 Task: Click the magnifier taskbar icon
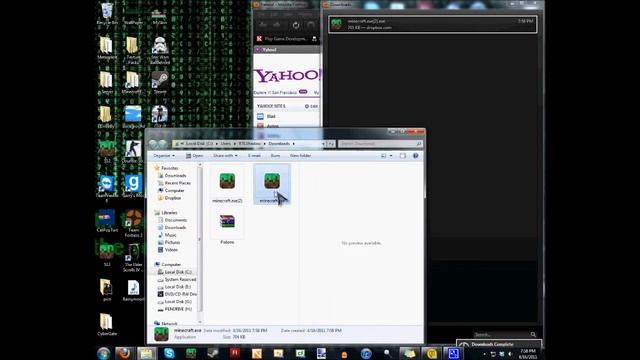pos(387,353)
